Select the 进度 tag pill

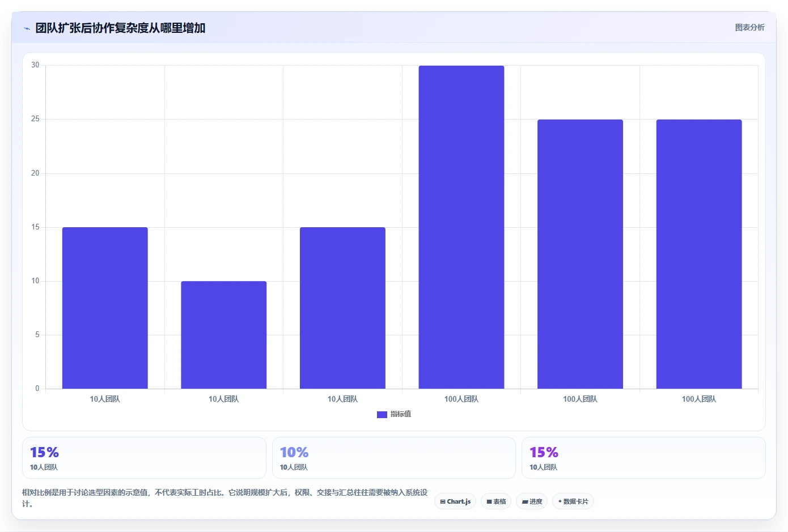click(532, 501)
